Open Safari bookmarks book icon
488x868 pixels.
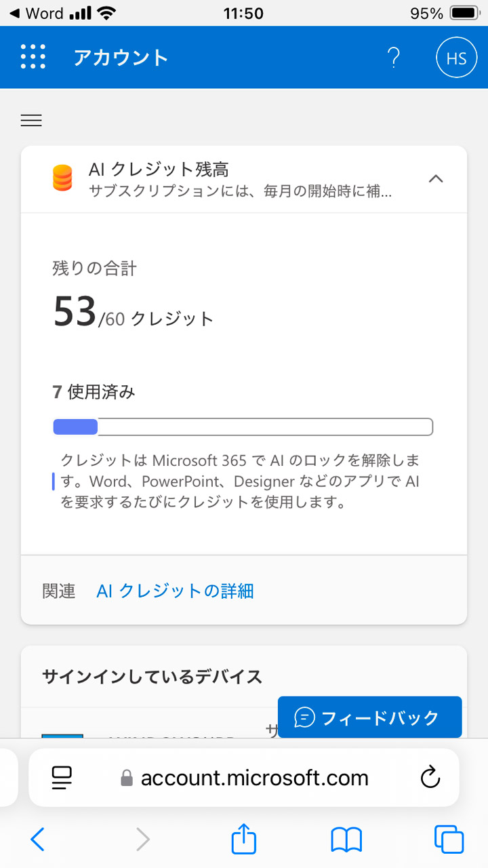[x=346, y=840]
